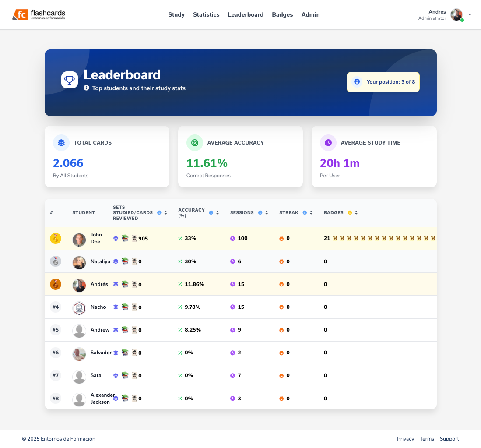Click Nataliya's profile avatar in the table
The height and width of the screenshot is (448, 481).
pos(79,262)
